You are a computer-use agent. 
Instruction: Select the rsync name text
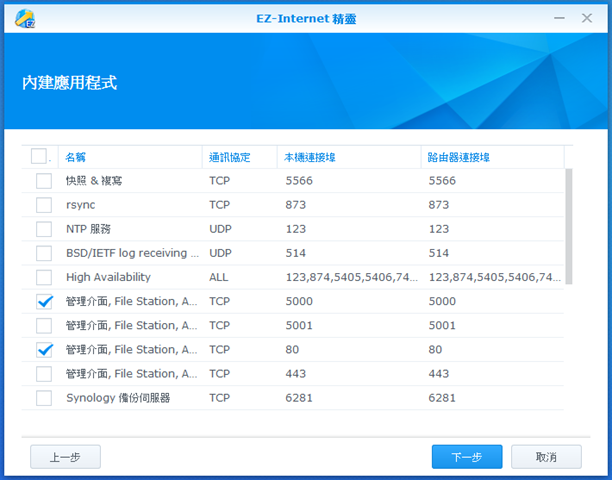(x=80, y=205)
